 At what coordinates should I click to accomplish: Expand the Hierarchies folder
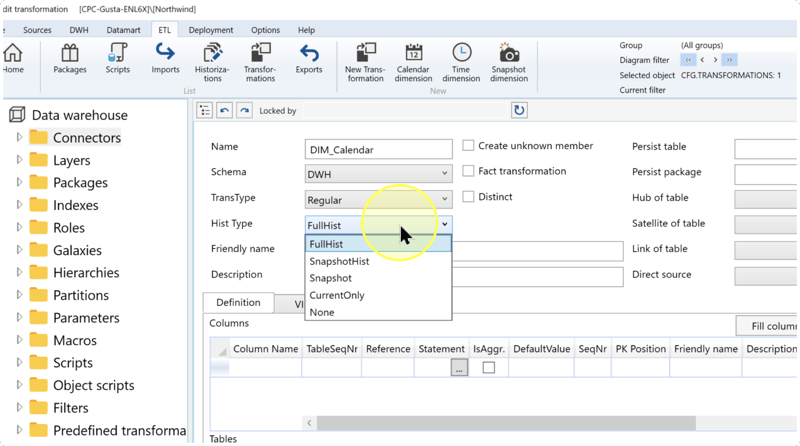tap(19, 272)
